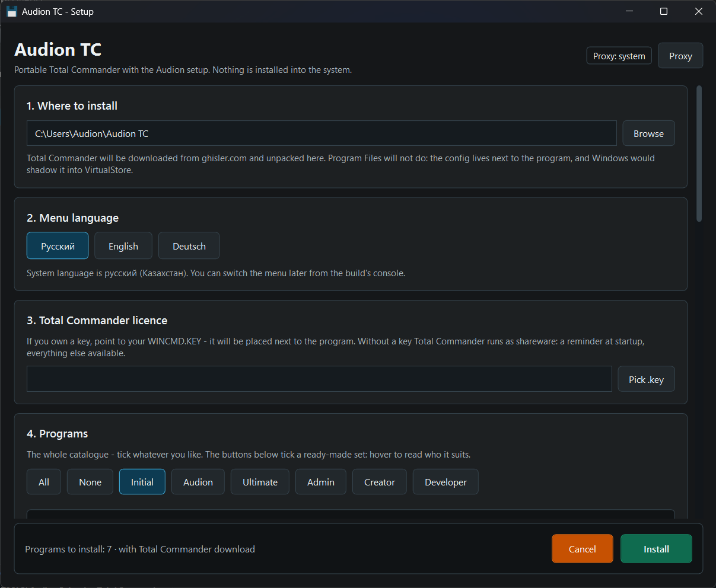716x588 pixels.
Task: Select Deutsch as menu language
Action: tap(189, 246)
